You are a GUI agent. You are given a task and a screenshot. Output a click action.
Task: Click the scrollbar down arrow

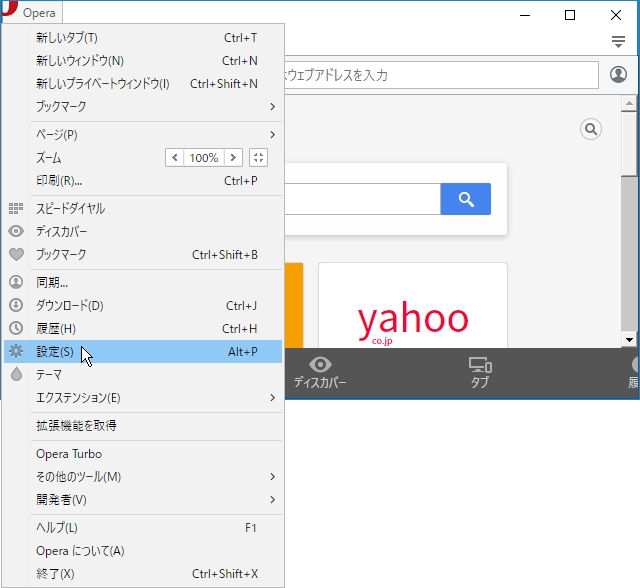[x=629, y=339]
